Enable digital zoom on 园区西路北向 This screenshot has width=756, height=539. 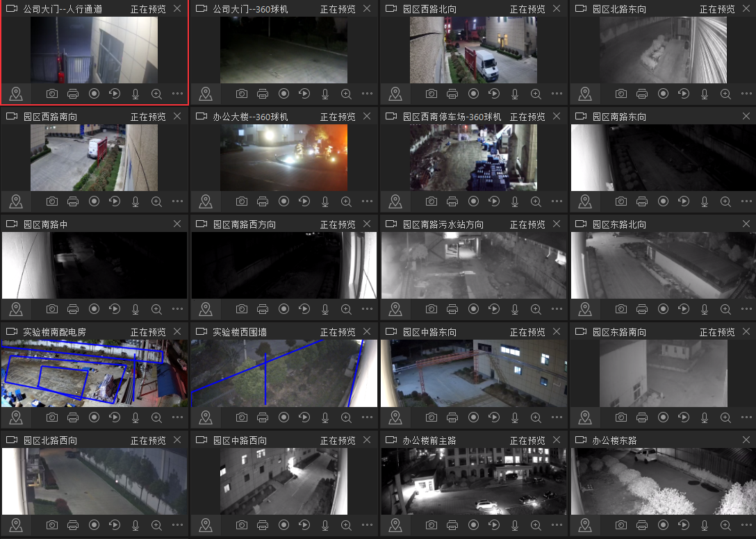[x=536, y=94]
